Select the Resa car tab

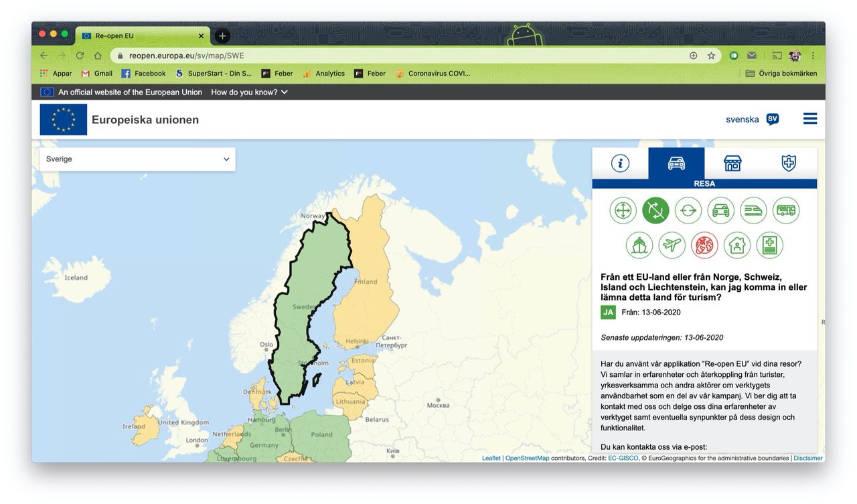[x=676, y=163]
